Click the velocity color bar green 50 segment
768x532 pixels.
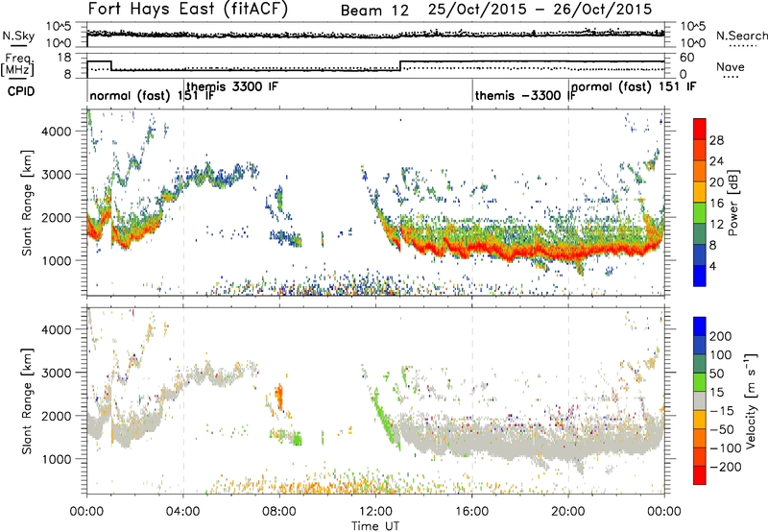tap(700, 382)
